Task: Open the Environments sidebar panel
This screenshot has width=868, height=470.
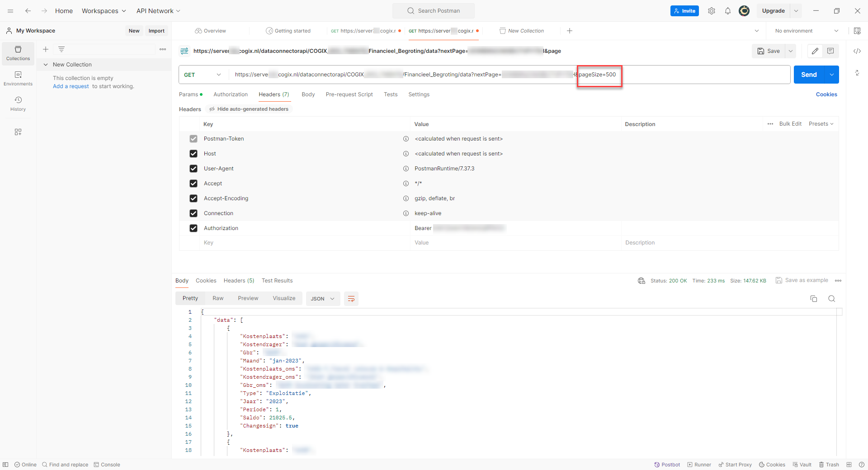Action: [18, 79]
